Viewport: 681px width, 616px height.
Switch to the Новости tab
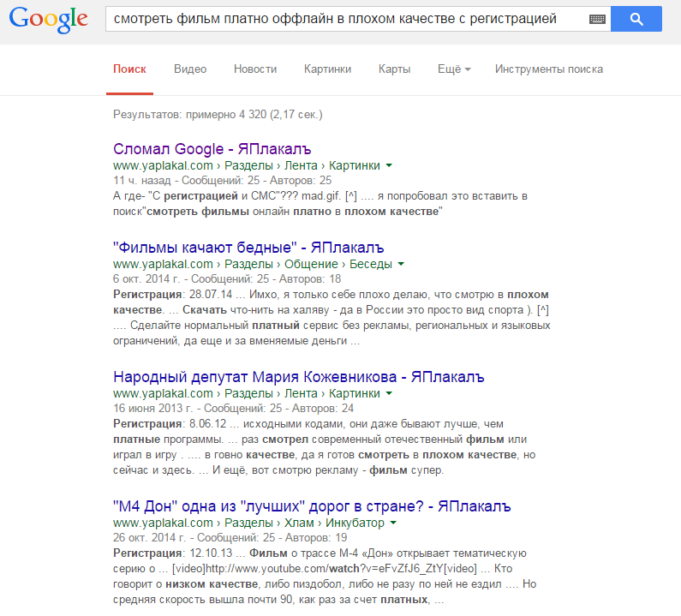coord(255,69)
